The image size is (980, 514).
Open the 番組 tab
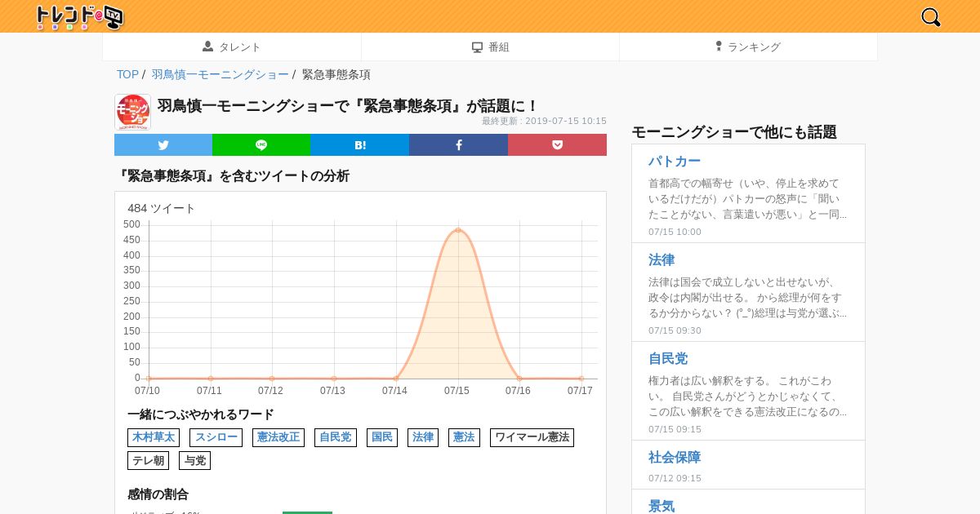coord(490,47)
